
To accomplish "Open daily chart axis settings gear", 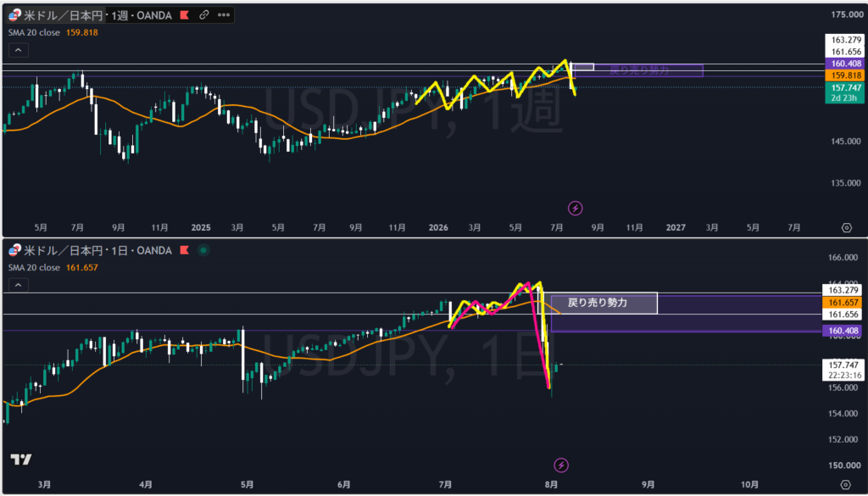I will coord(846,484).
